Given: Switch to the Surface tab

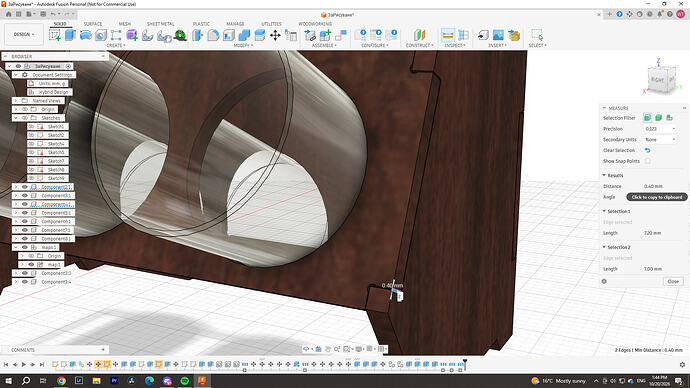Looking at the screenshot, I should tap(93, 24).
